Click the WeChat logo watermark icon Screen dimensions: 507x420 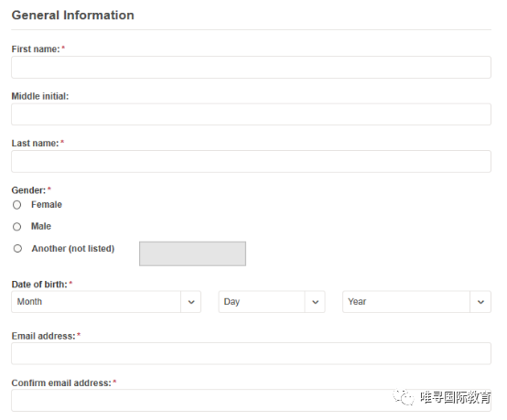[x=404, y=397]
